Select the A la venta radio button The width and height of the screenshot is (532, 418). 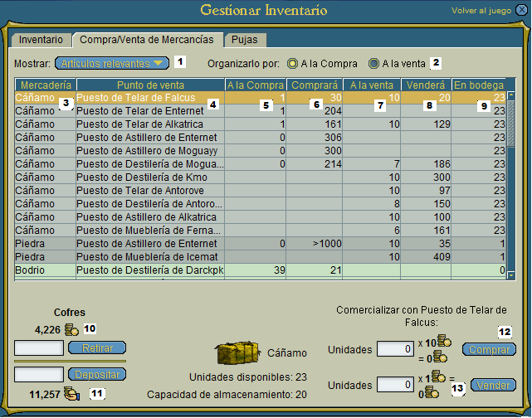374,63
